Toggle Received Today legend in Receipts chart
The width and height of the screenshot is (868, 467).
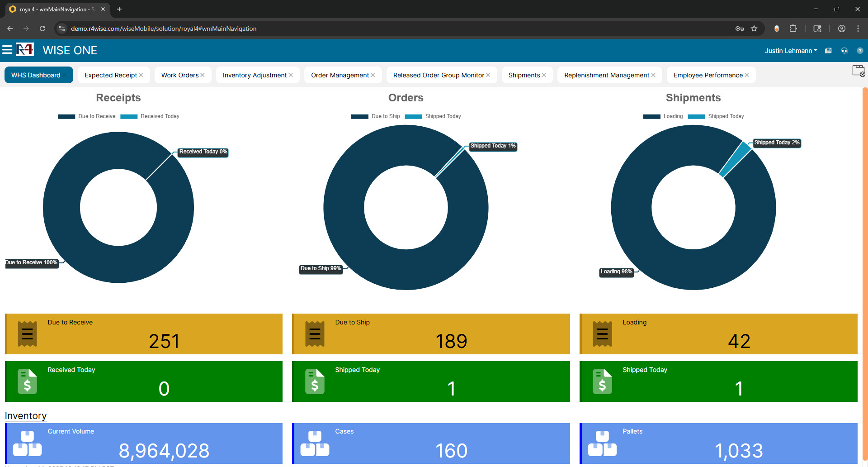(x=150, y=116)
